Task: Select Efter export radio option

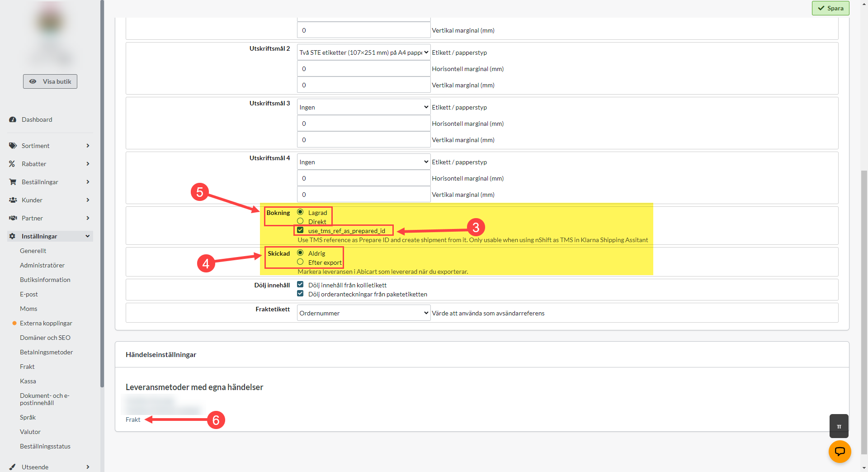Action: (x=300, y=262)
